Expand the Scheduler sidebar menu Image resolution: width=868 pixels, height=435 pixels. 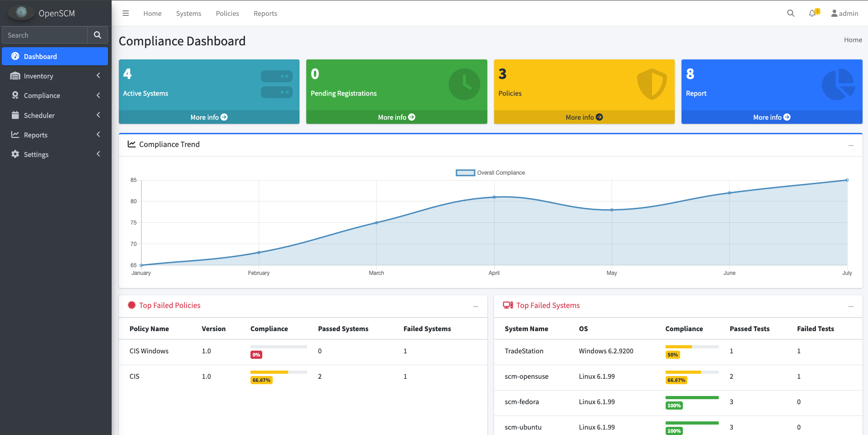55,116
